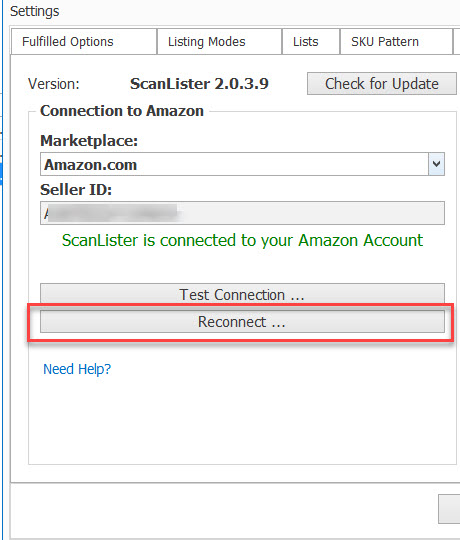This screenshot has width=460, height=540.
Task: Open the Need Help? link
Action: coord(77,369)
